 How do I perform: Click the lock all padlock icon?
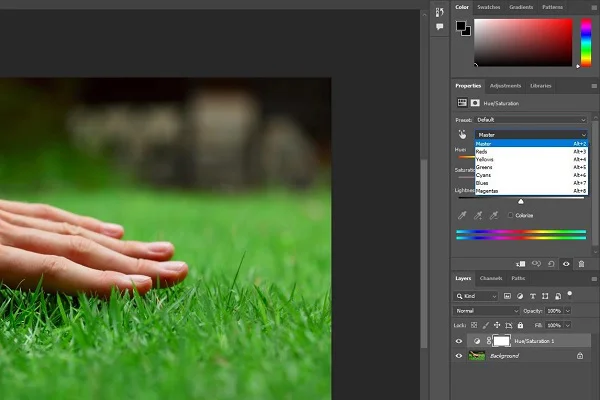pos(520,325)
